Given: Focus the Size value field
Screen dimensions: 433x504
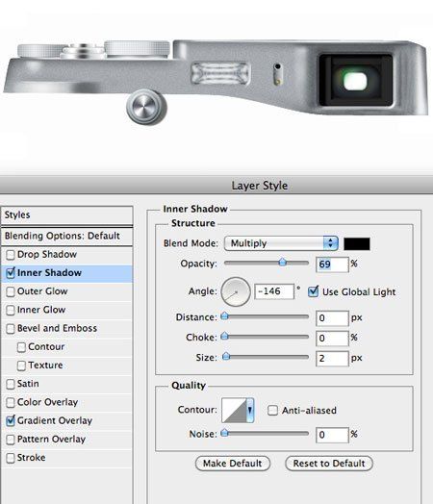Looking at the screenshot, I should [x=332, y=358].
